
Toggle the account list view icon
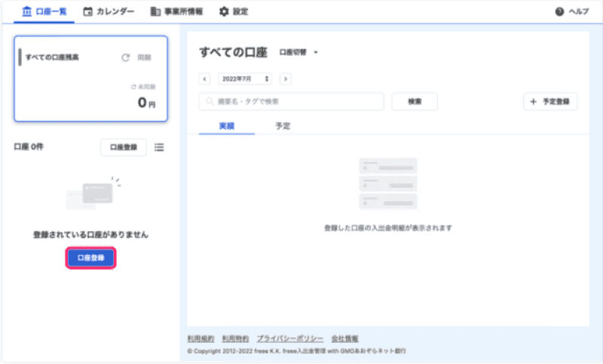159,147
